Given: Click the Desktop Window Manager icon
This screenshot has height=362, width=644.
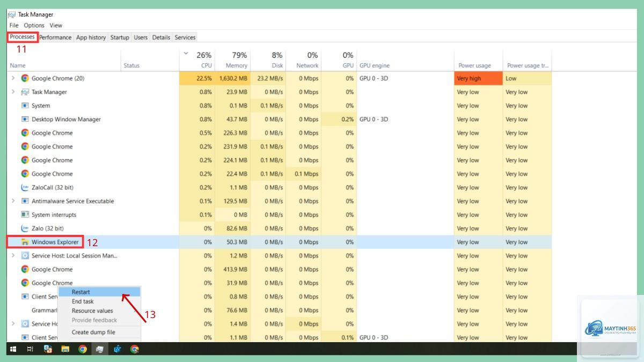Looking at the screenshot, I should pos(25,119).
